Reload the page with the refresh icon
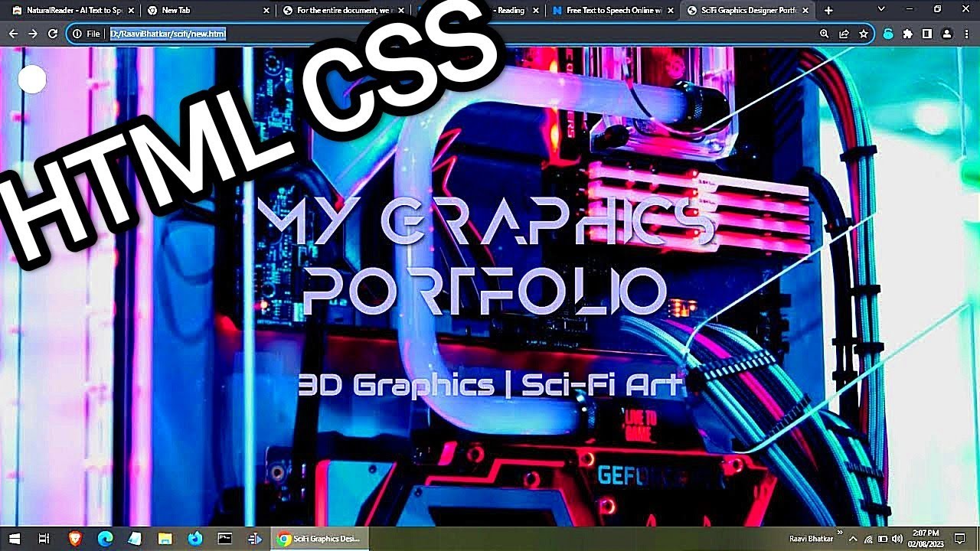 (53, 34)
